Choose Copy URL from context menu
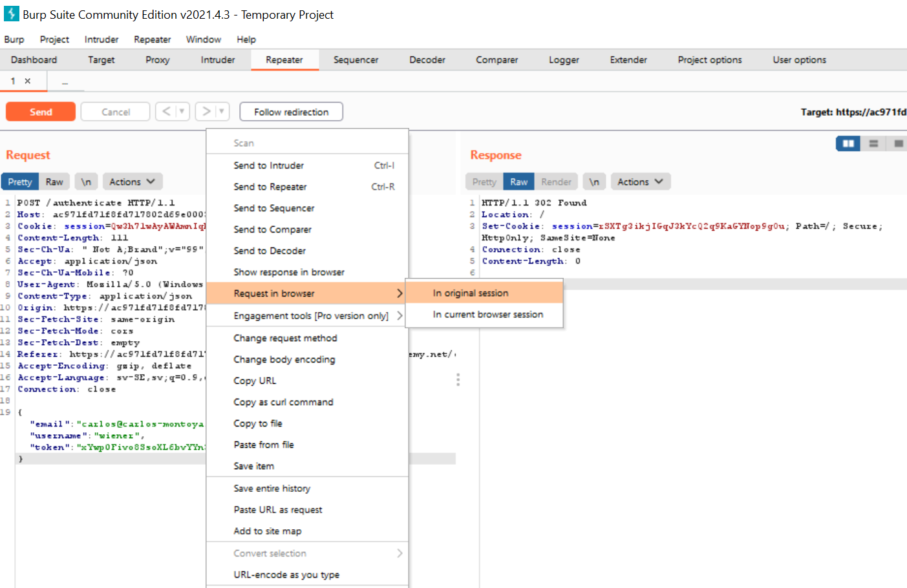This screenshot has width=907, height=588. coord(307,381)
